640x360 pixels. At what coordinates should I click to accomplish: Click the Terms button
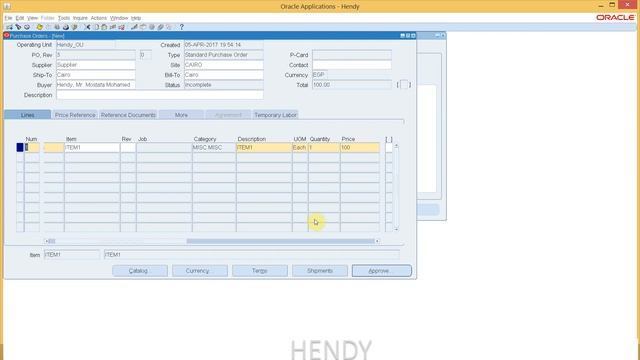pos(260,271)
